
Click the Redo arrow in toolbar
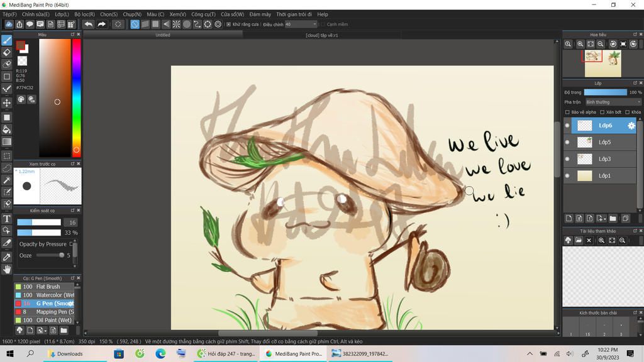101,25
